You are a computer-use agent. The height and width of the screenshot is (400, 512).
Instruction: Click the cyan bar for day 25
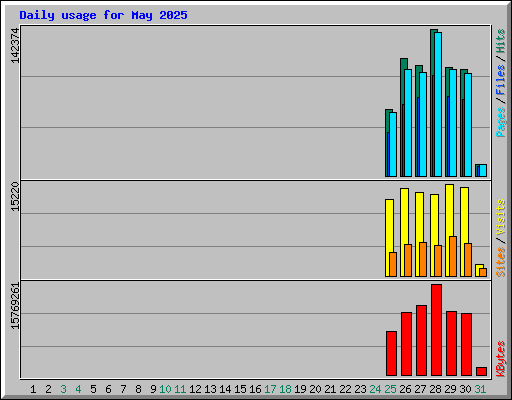pos(393,144)
